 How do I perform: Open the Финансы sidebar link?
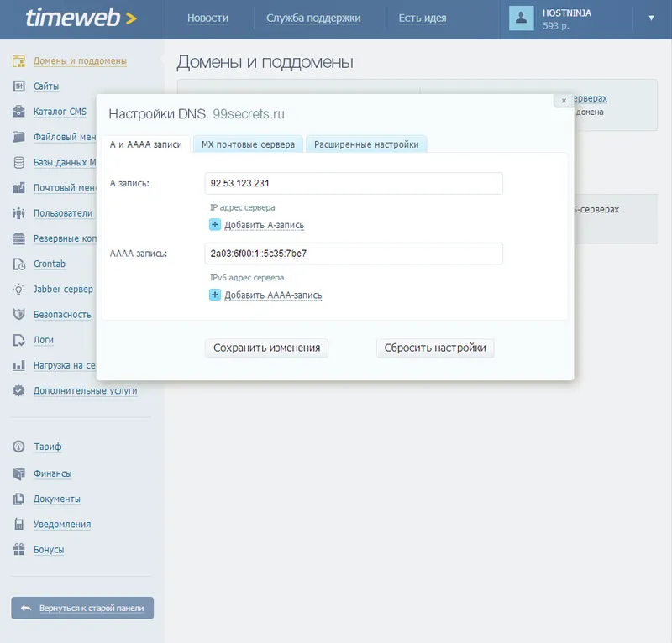pyautogui.click(x=52, y=473)
